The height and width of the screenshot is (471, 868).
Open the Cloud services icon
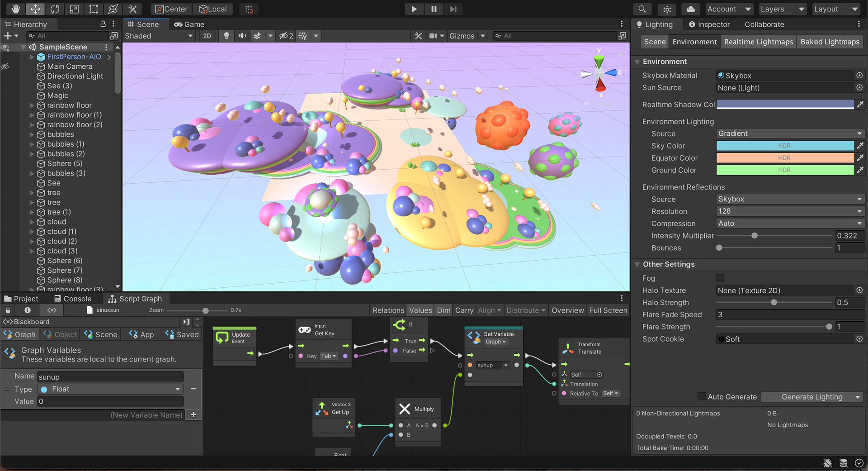tap(691, 9)
